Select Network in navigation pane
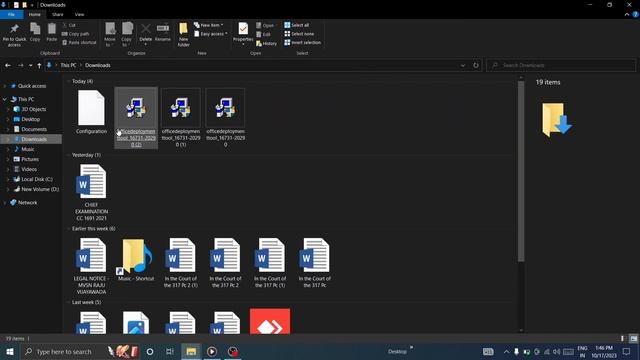Viewport: 640px width, 360px height. point(27,202)
